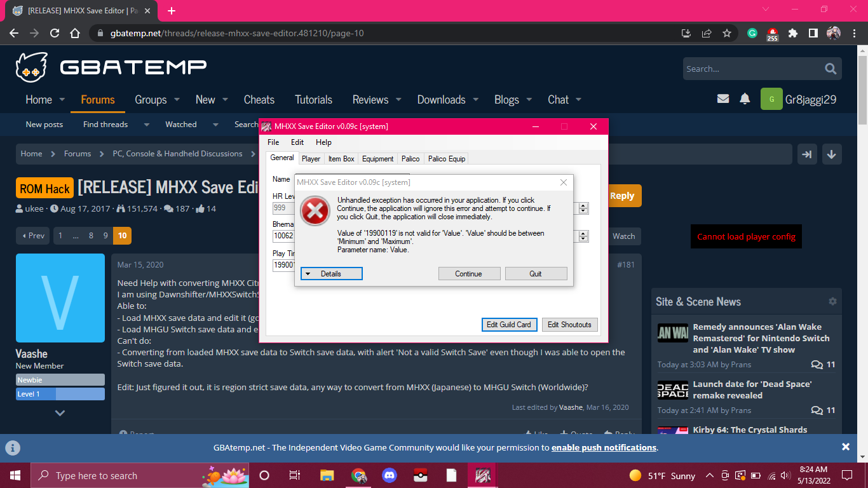Click the Edit Guild Card button
Viewport: 868px width, 488px height.
[509, 325]
